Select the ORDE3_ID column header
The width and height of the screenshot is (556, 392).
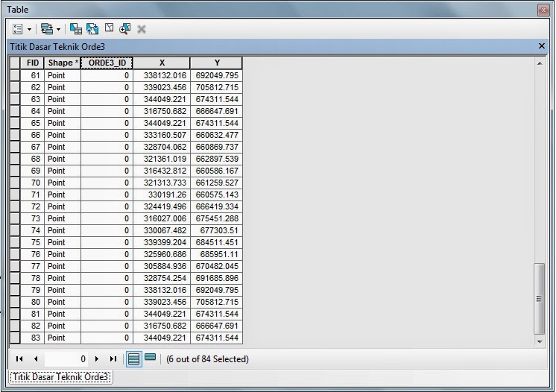click(107, 63)
